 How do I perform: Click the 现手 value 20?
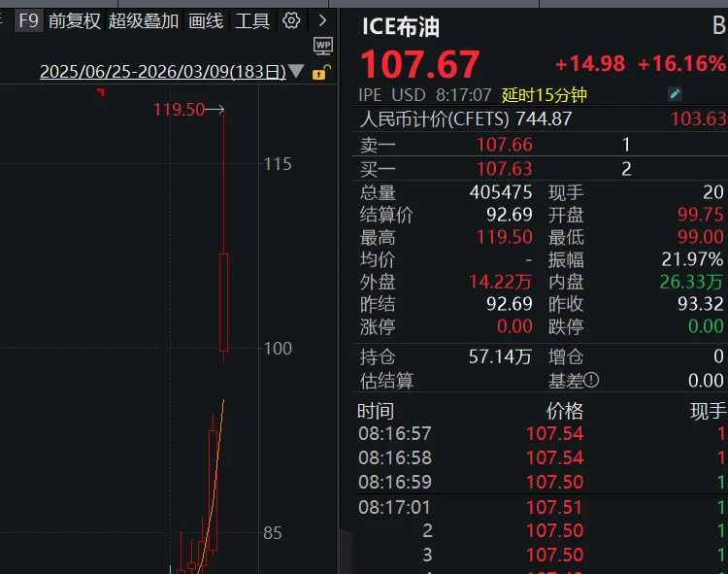[713, 191]
